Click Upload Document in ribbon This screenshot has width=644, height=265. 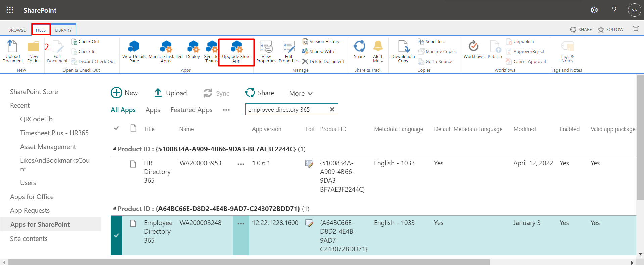point(13,51)
